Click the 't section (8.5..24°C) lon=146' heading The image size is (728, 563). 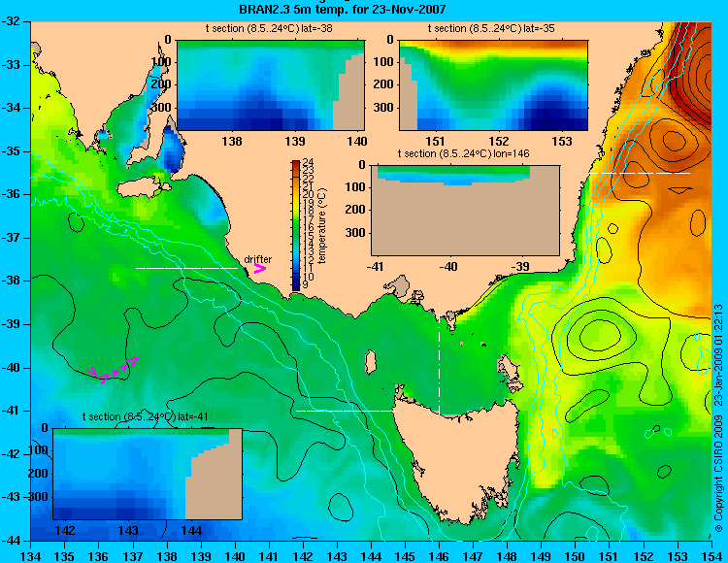463,153
